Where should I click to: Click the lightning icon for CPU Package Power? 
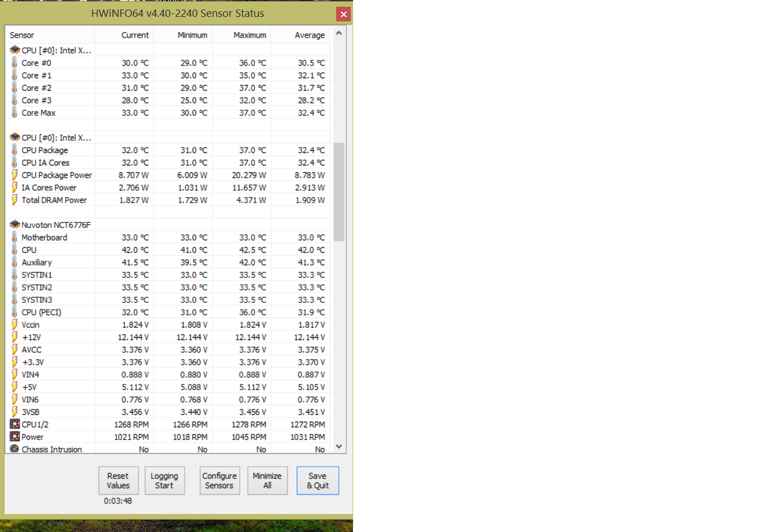point(15,175)
